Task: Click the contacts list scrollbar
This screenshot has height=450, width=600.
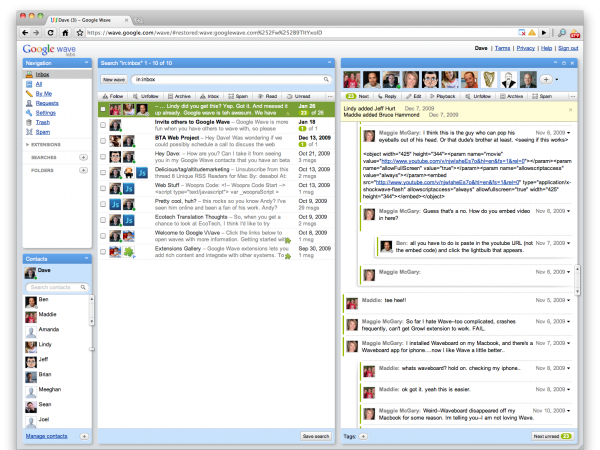Action: point(91,310)
